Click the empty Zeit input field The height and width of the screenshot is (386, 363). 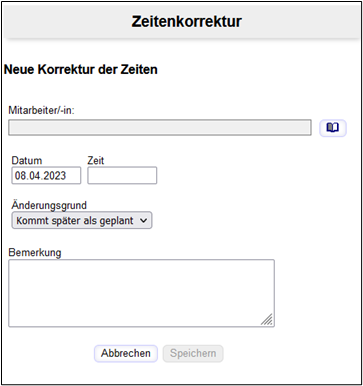(122, 175)
